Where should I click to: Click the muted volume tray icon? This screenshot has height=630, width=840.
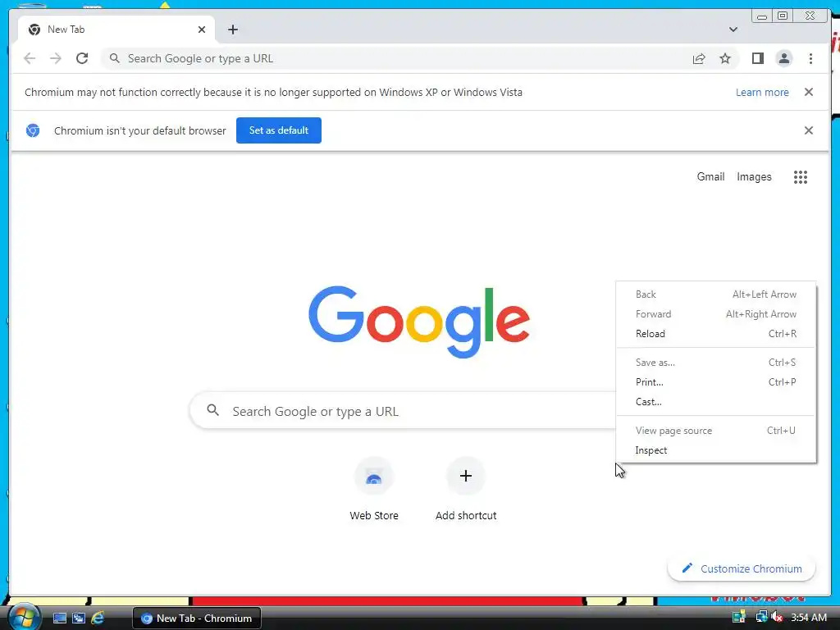[777, 618]
